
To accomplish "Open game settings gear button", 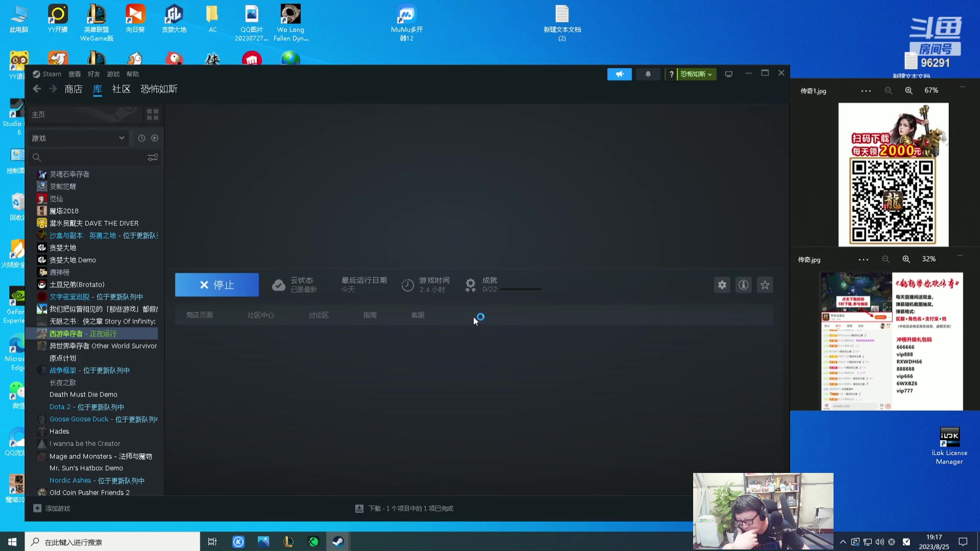I will (722, 285).
